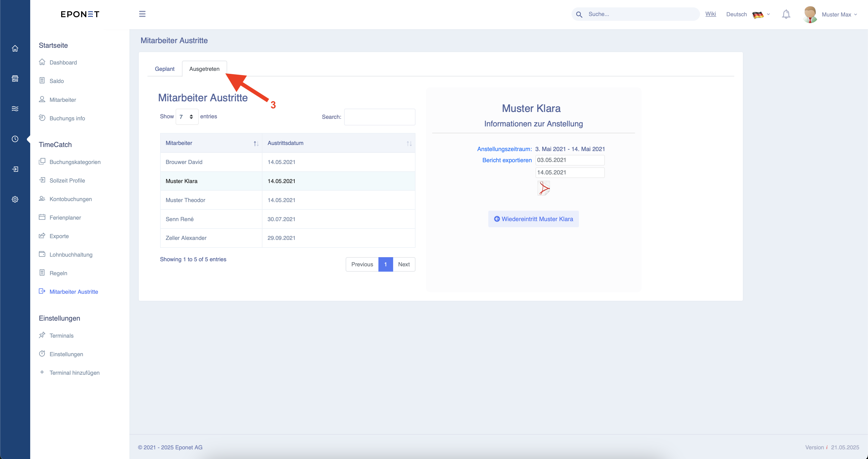Sort table by Mitarbeiter column
The image size is (868, 459).
coord(211,143)
